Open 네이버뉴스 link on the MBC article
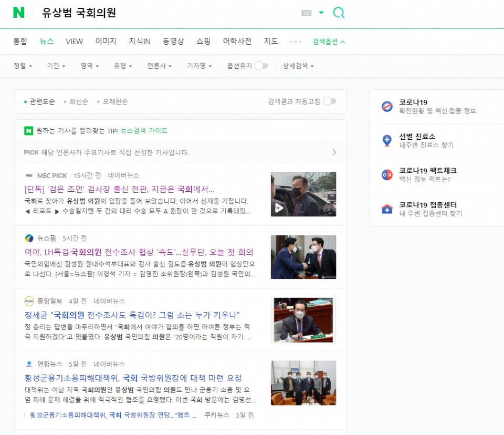The image size is (504, 435). (123, 175)
